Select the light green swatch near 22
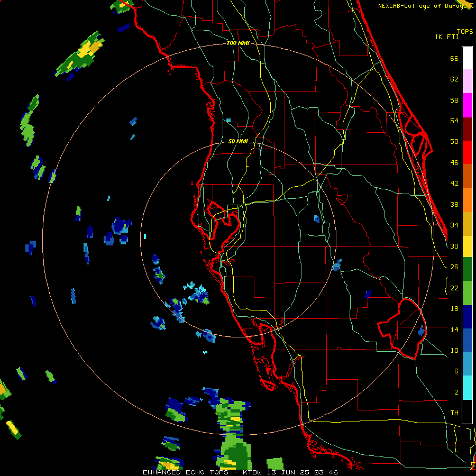Viewport: 476px width, 476px height. tap(467, 293)
